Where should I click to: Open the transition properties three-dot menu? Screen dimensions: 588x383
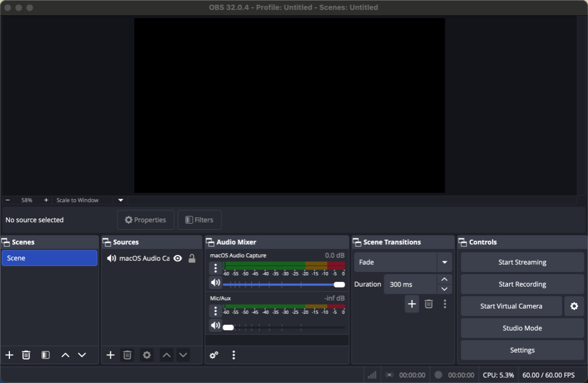[x=445, y=304]
